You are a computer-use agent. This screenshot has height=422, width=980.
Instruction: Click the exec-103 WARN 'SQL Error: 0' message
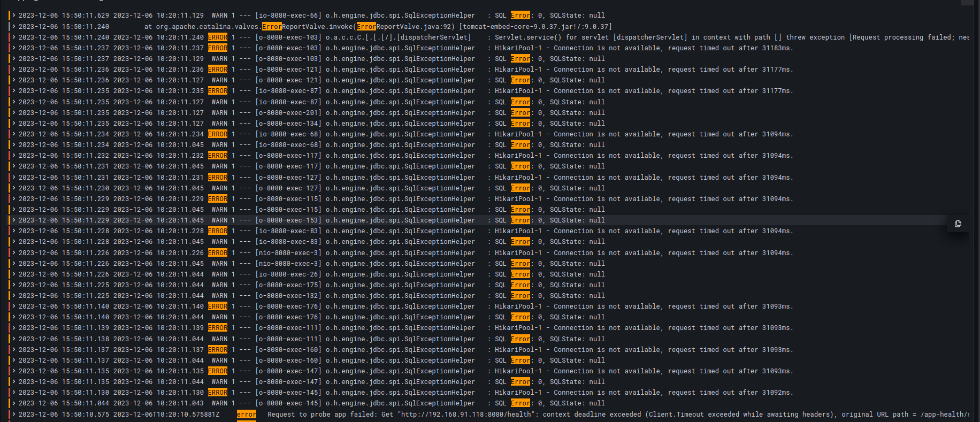[550, 59]
